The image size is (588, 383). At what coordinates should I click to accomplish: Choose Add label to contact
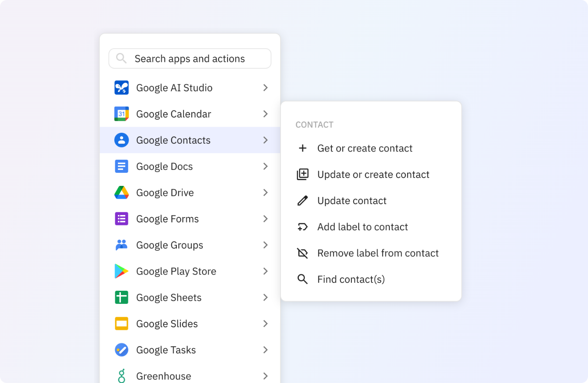coord(371,227)
